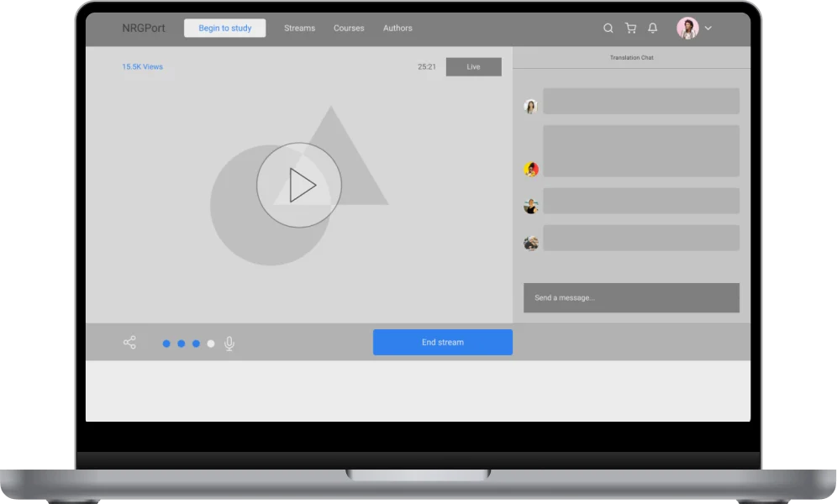This screenshot has height=504, width=837.
Task: Click the 15.5K Views link
Action: pyautogui.click(x=143, y=66)
